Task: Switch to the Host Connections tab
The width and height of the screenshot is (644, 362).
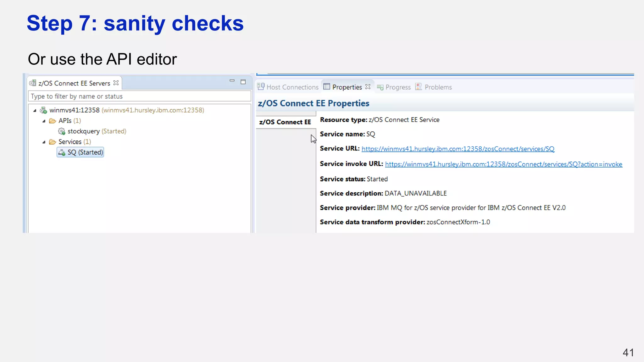Action: click(292, 87)
